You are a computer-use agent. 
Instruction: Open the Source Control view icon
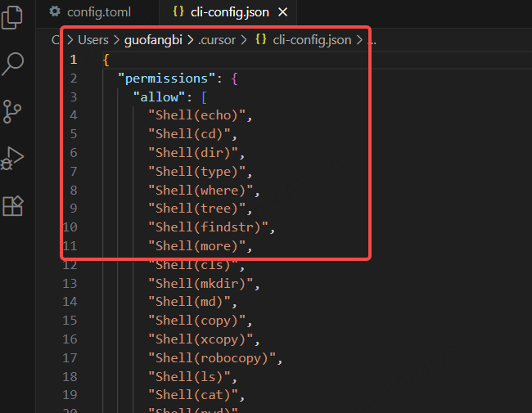12,111
